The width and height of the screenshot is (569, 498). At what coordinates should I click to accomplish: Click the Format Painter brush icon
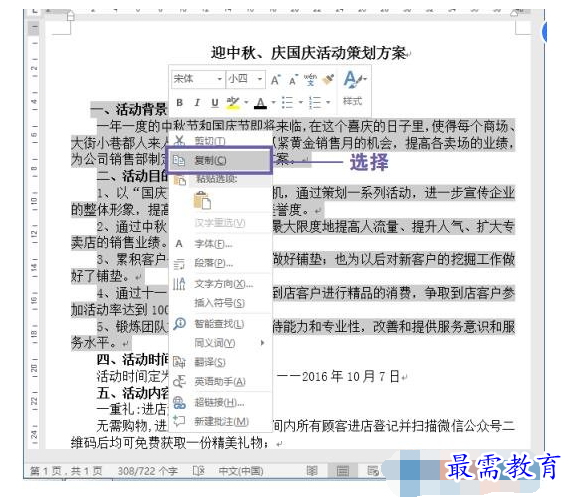[x=328, y=79]
